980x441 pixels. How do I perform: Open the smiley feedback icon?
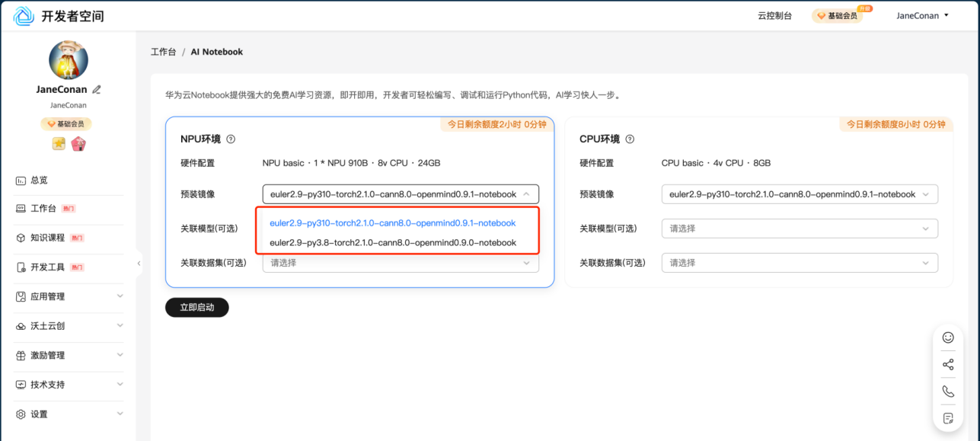coord(948,337)
